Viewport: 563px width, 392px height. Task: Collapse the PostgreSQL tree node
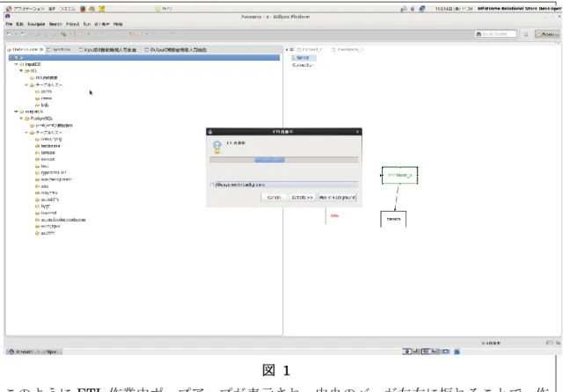click(21, 119)
